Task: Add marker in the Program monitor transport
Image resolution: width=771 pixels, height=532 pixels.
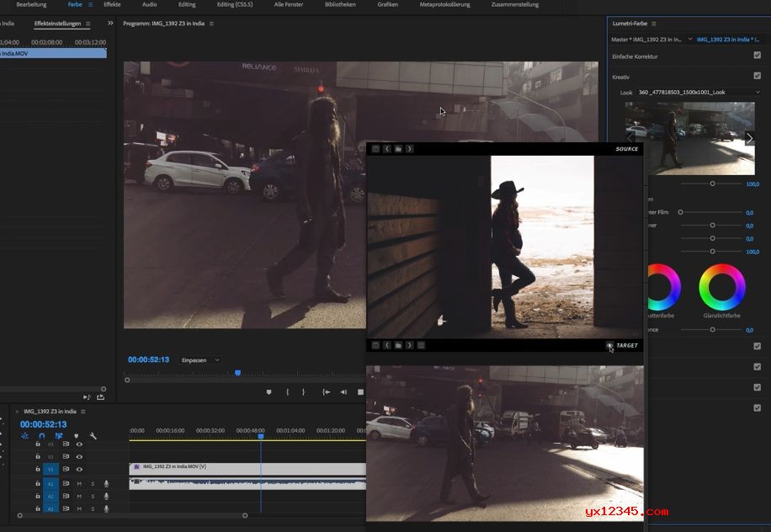Action: pos(269,392)
